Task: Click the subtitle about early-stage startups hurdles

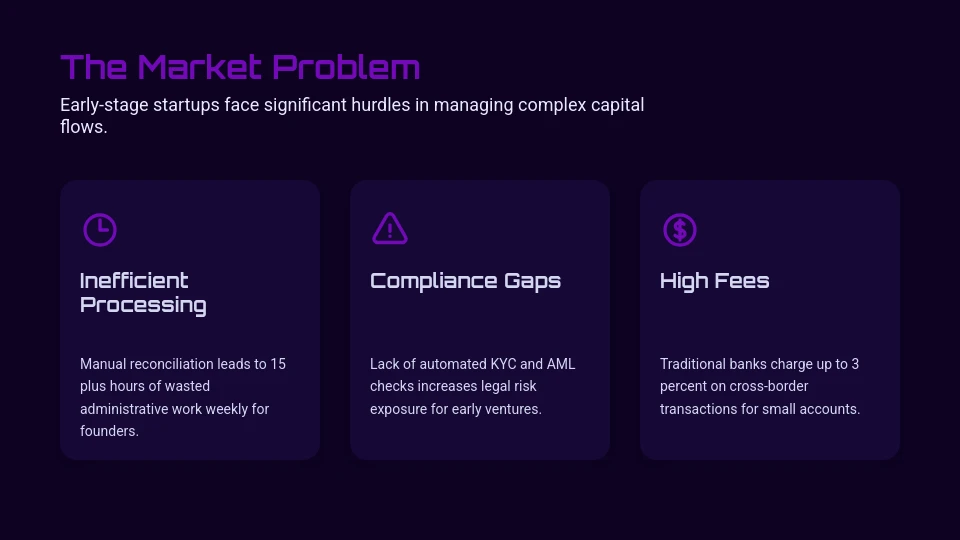Action: click(x=352, y=115)
